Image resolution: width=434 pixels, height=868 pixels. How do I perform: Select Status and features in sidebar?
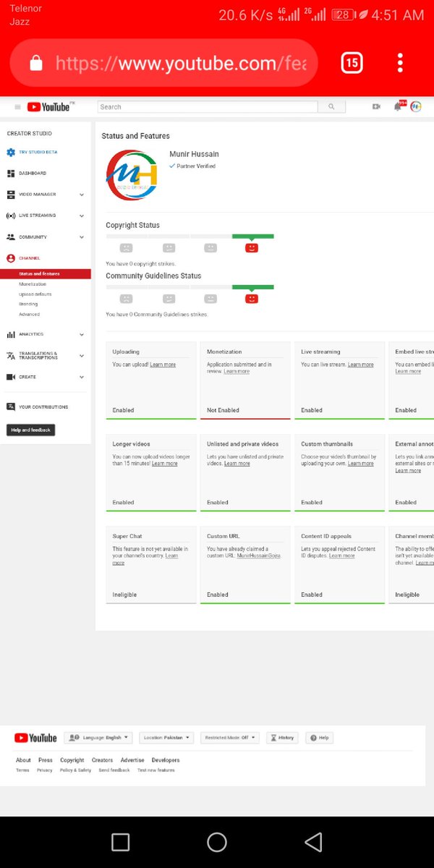click(x=46, y=274)
